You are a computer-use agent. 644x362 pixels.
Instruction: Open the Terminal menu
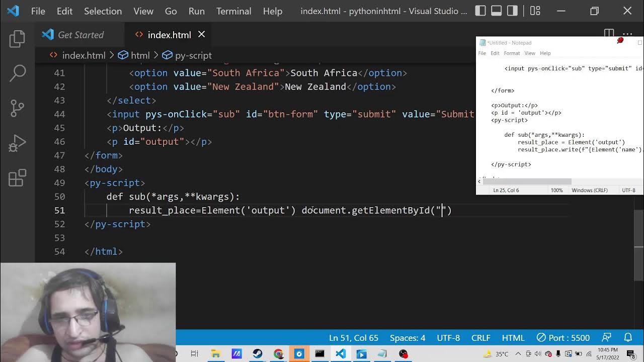point(233,11)
